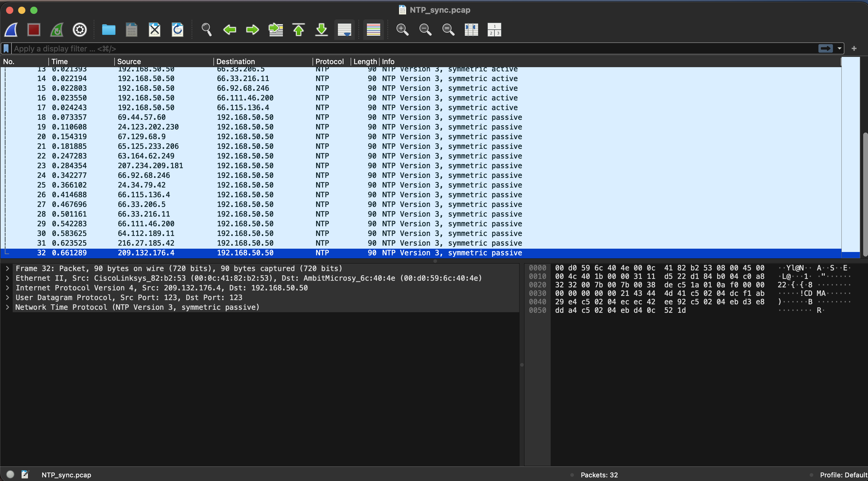Jump to the first packet

pyautogui.click(x=298, y=30)
